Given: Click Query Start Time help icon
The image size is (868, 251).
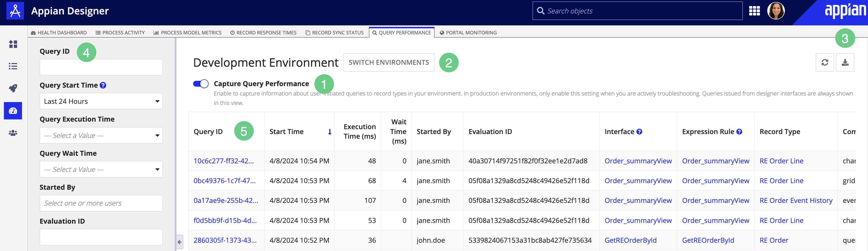Looking at the screenshot, I should click(x=103, y=85).
